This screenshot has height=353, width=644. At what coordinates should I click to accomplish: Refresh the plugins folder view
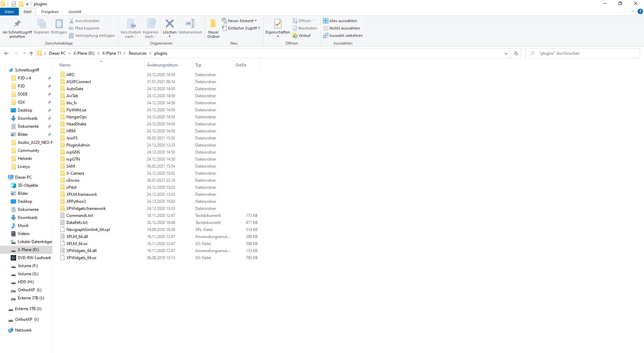516,53
